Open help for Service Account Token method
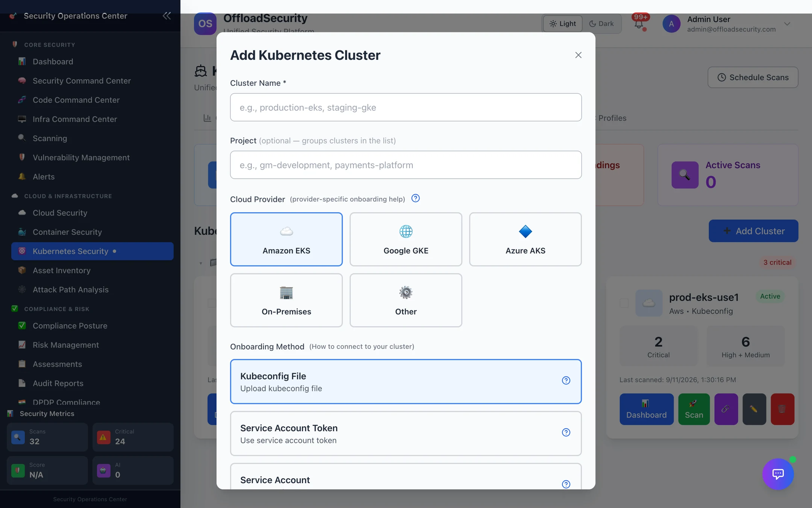Screen dimensions: 812x508 pos(566,432)
